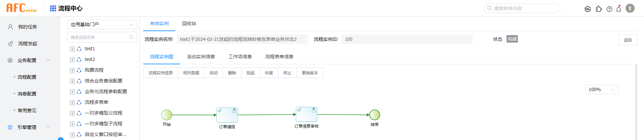
Task: Click the 订单信息审核 task node
Action: point(307,115)
